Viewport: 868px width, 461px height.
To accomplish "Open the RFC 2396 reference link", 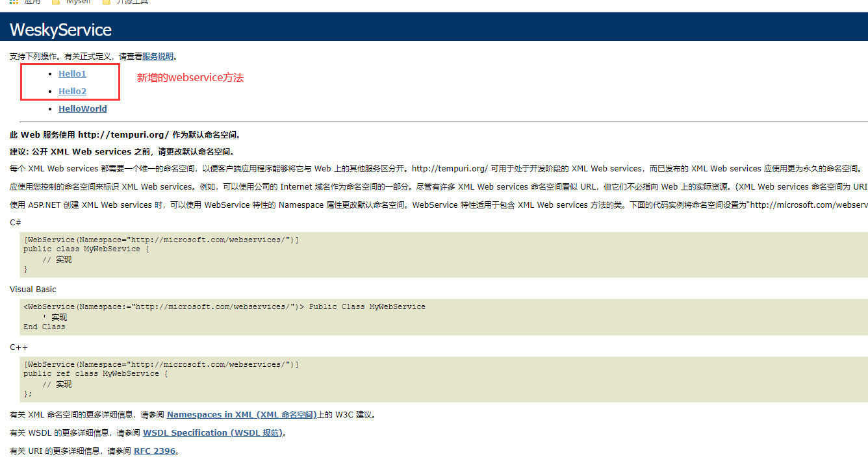I will click(155, 451).
